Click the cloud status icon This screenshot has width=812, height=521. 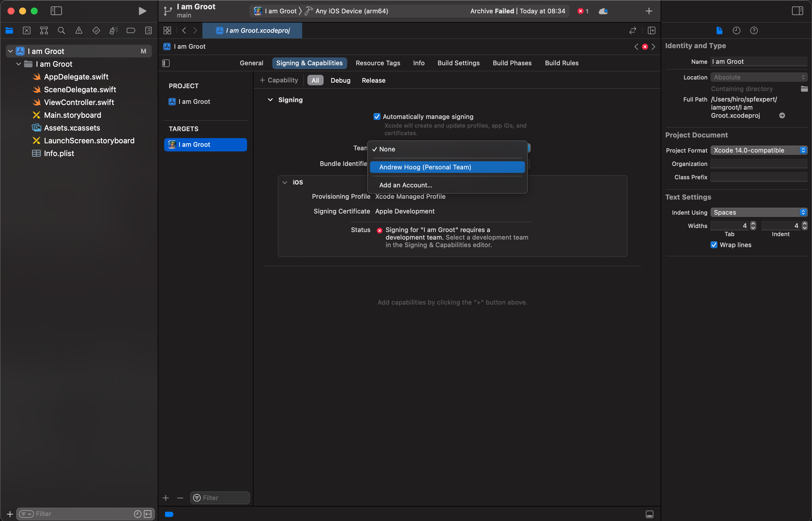(603, 11)
